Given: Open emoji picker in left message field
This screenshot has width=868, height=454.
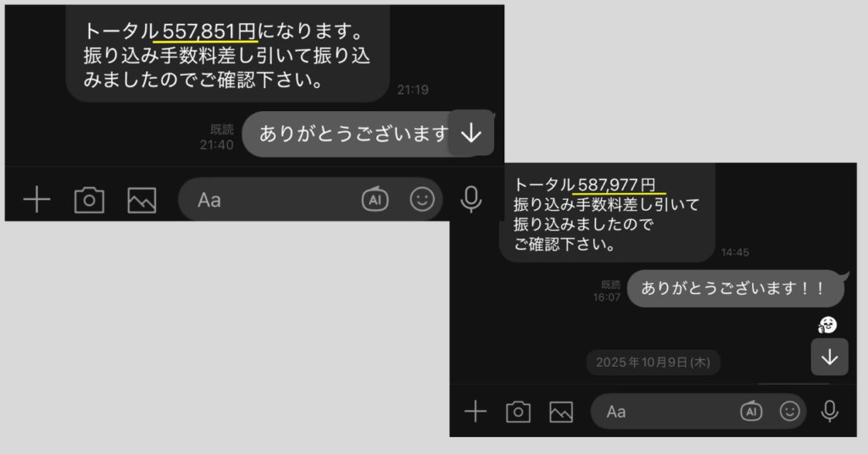Looking at the screenshot, I should point(422,199).
